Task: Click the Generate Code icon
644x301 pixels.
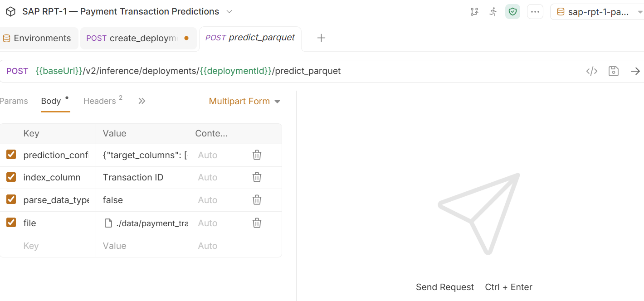Action: tap(591, 71)
